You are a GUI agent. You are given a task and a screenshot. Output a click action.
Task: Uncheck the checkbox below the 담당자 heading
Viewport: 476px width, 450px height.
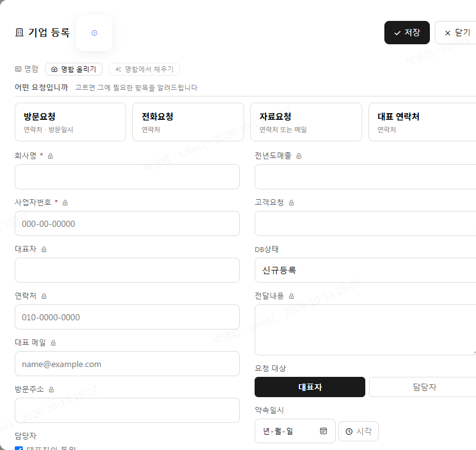click(19, 448)
